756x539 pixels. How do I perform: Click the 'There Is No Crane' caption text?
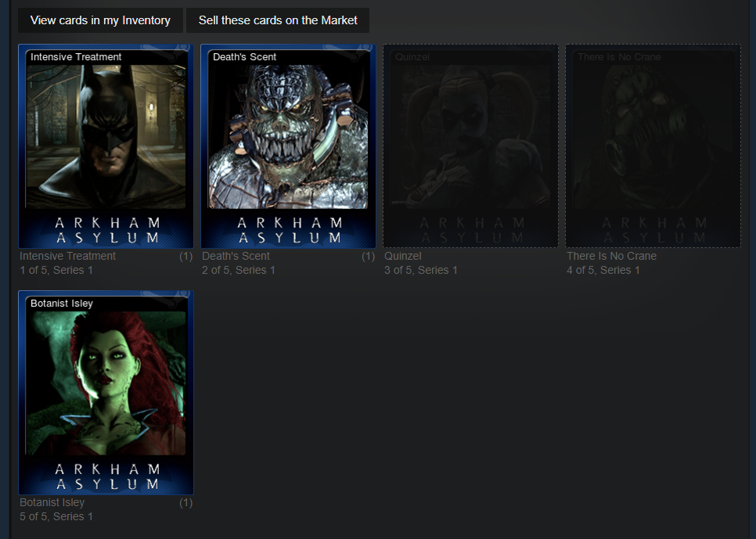[x=611, y=256]
